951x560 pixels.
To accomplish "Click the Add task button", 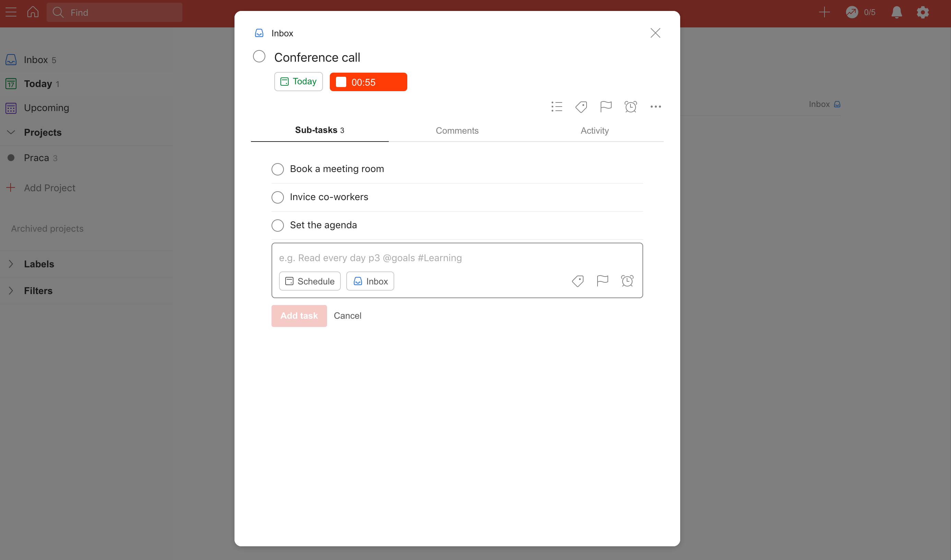I will 299,316.
